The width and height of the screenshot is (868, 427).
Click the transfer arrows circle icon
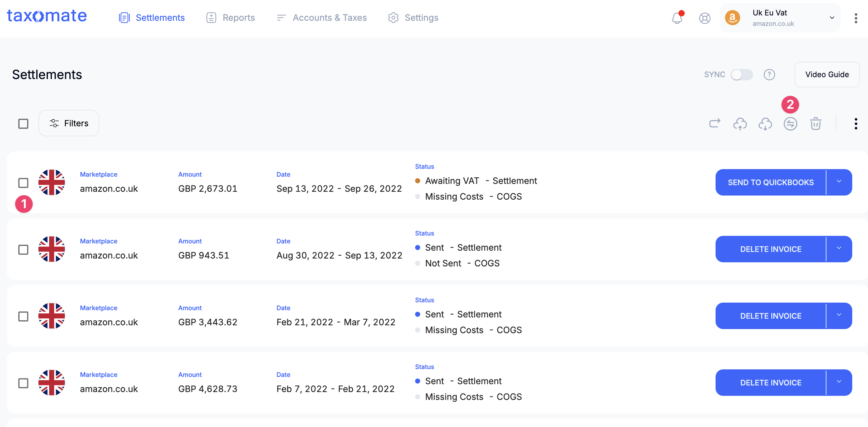coord(790,124)
